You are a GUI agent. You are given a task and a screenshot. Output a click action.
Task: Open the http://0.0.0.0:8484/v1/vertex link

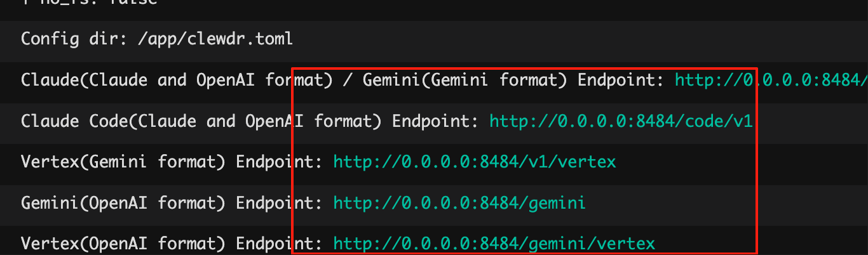point(475,162)
